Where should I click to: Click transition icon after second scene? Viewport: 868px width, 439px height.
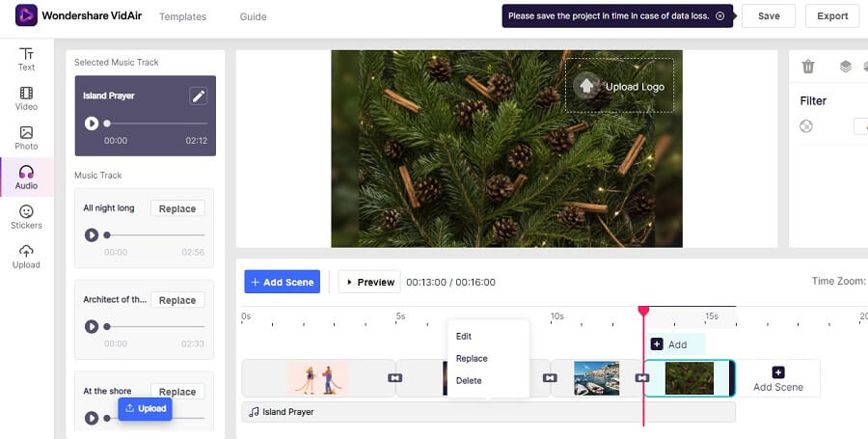(x=550, y=377)
